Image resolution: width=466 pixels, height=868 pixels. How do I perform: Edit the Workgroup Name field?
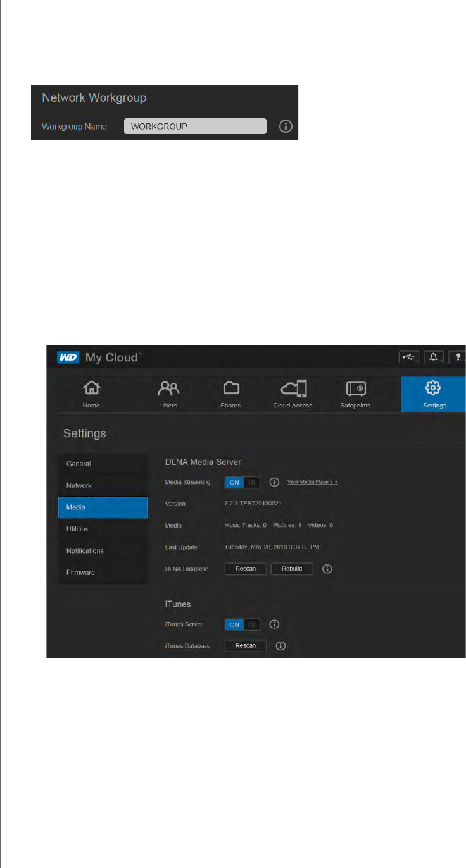(195, 127)
